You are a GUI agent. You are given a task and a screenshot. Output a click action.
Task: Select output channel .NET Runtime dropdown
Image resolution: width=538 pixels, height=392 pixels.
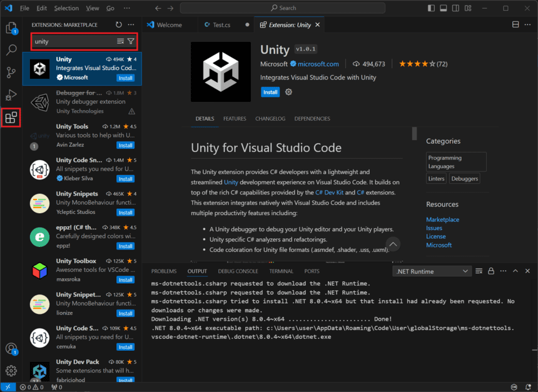[432, 271]
